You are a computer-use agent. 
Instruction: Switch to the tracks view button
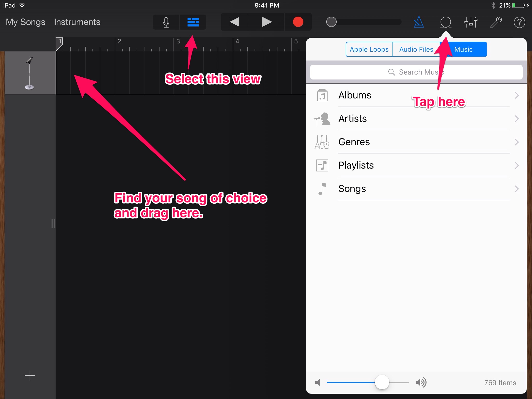coord(193,22)
